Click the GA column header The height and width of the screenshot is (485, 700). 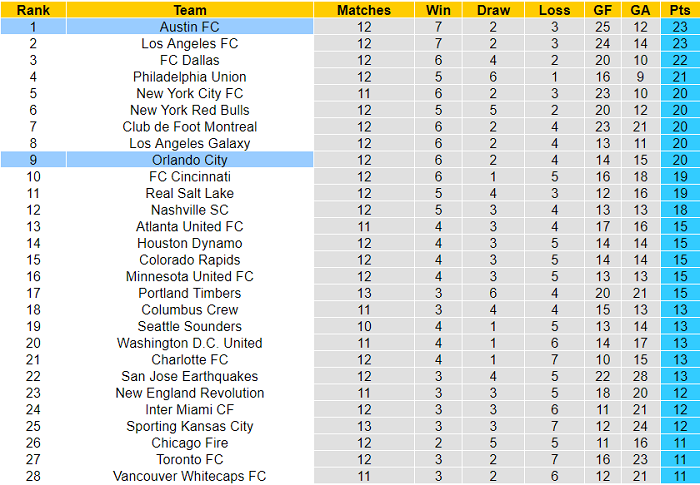click(641, 10)
